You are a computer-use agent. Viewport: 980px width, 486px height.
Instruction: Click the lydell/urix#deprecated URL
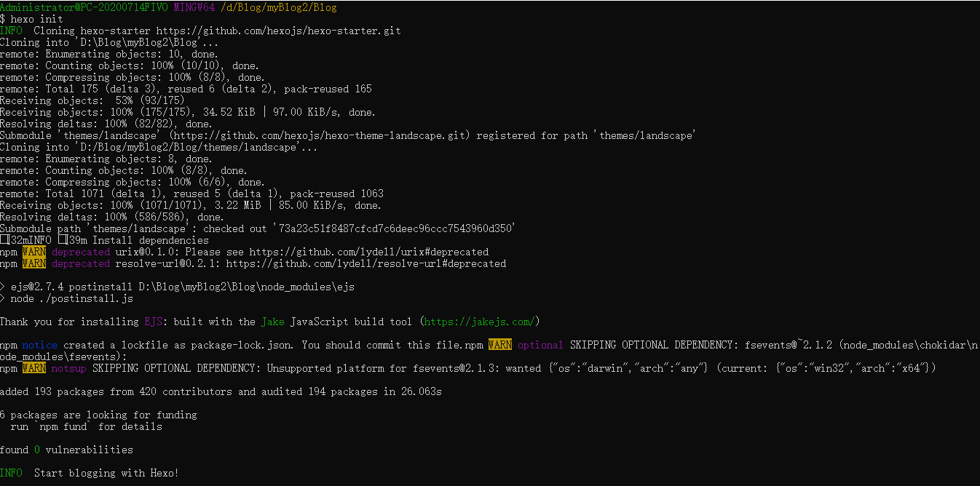pyautogui.click(x=369, y=252)
